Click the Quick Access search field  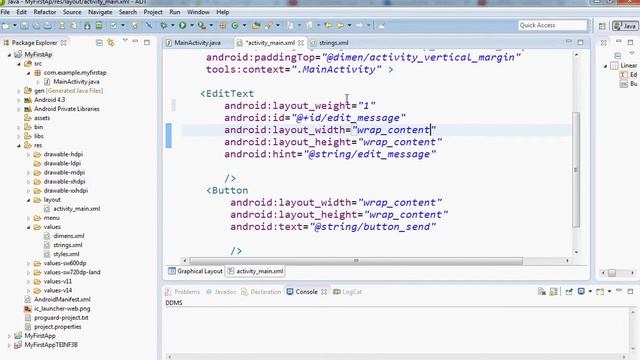point(553,25)
